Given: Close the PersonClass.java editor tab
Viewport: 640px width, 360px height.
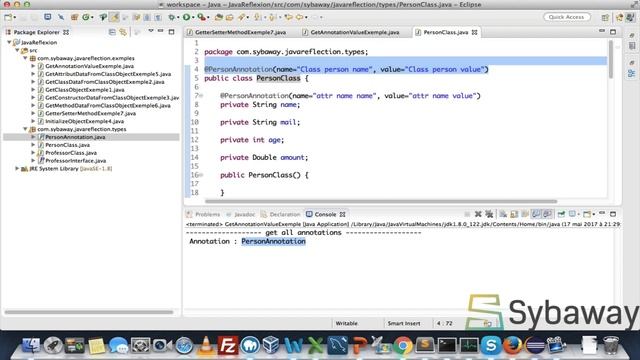Looking at the screenshot, I should [x=475, y=32].
